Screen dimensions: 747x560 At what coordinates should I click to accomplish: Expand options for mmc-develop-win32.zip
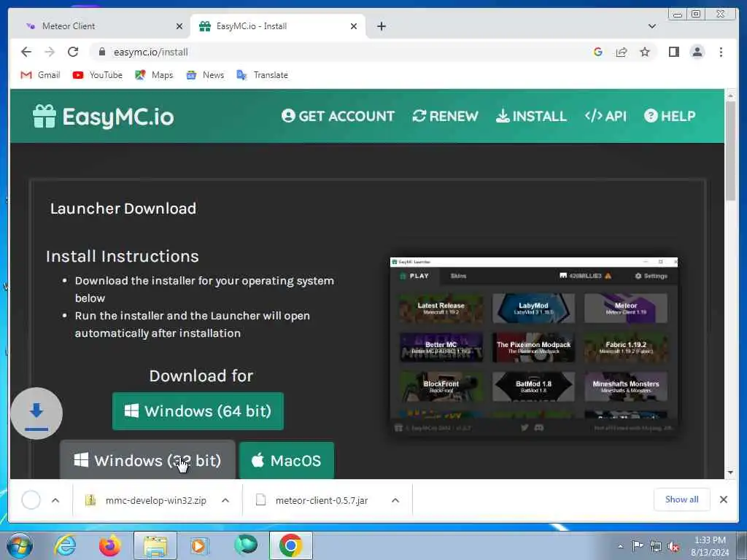(225, 500)
